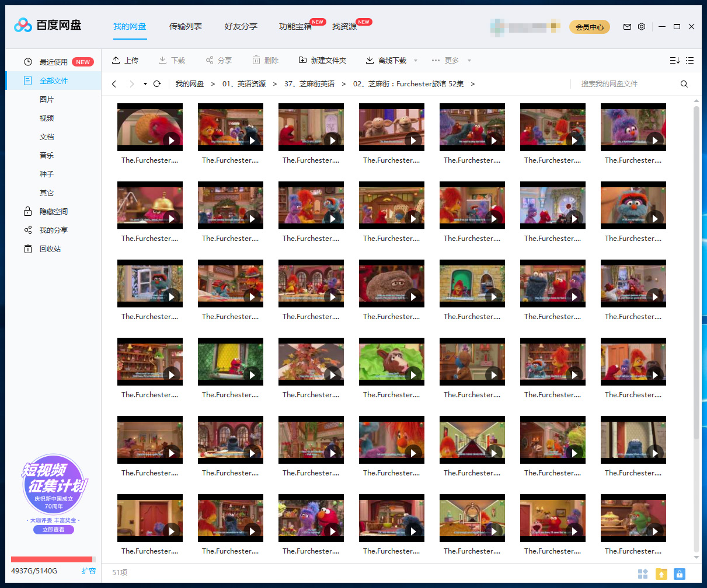Click the 4937G/5140G storage text
Viewport: 707px width, 588px height.
pyautogui.click(x=34, y=571)
